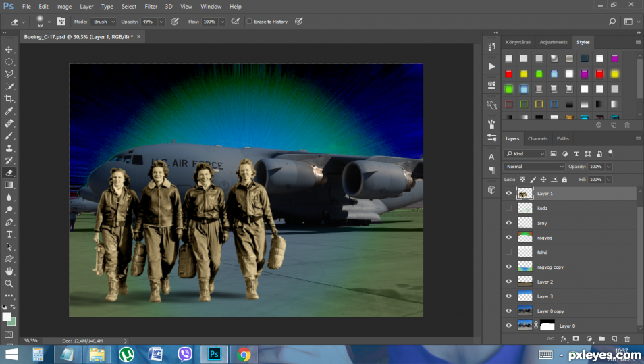Hide Layer 0 copy visibility eye
Screen dimensions: 644x364
click(508, 311)
